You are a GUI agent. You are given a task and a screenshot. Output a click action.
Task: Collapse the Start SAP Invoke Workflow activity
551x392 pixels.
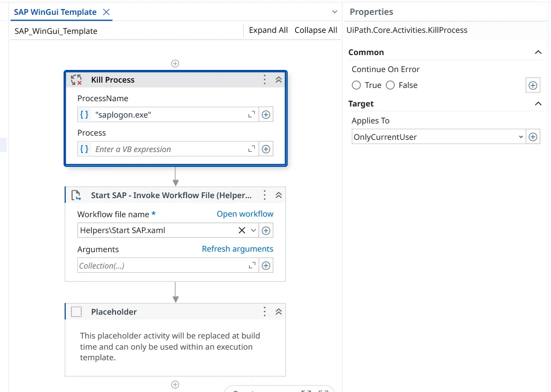pyautogui.click(x=279, y=195)
